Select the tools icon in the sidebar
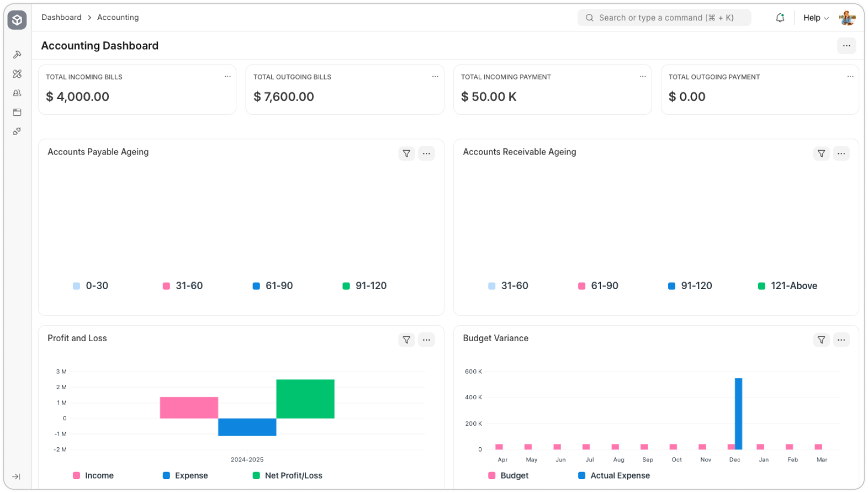The height and width of the screenshot is (493, 868). click(17, 54)
